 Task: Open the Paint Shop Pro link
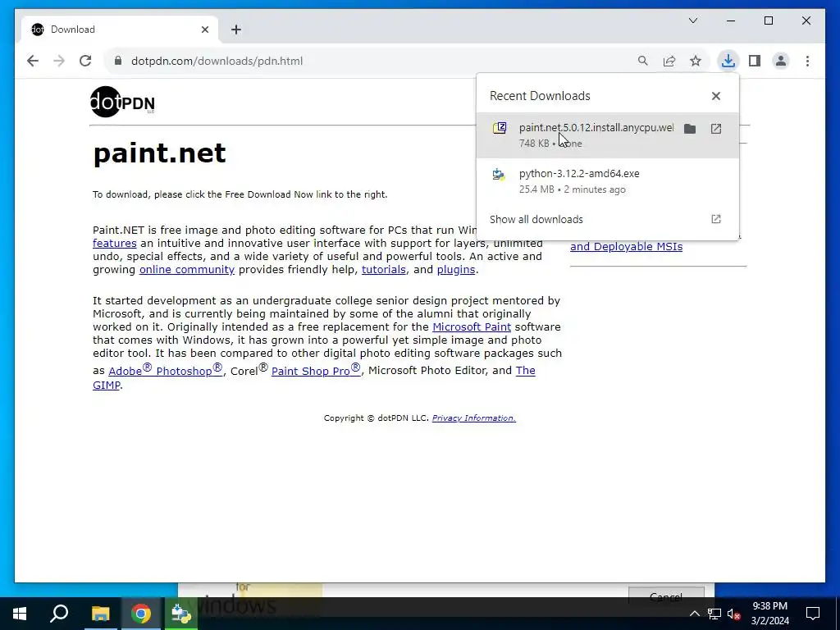316,370
